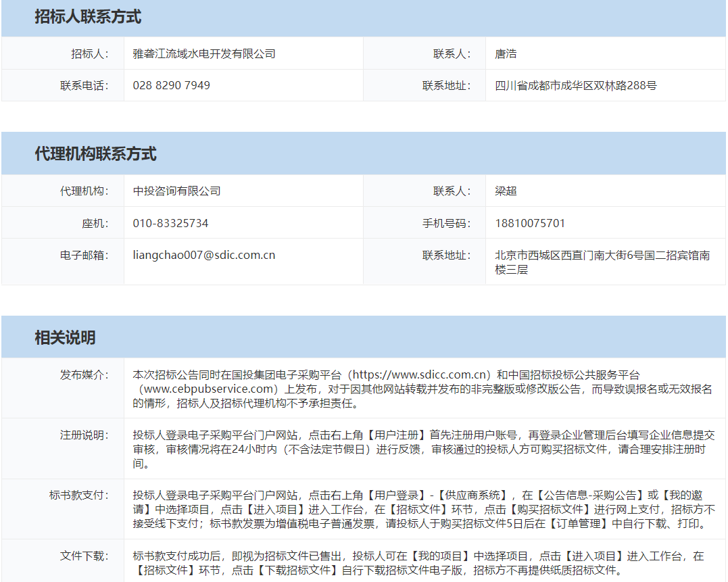Click the 发布媒介 label
The height and width of the screenshot is (582, 728).
tap(84, 374)
